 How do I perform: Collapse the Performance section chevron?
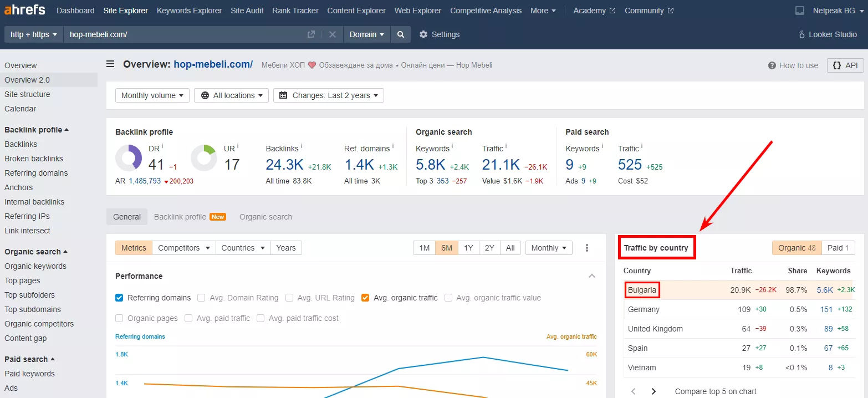click(592, 276)
